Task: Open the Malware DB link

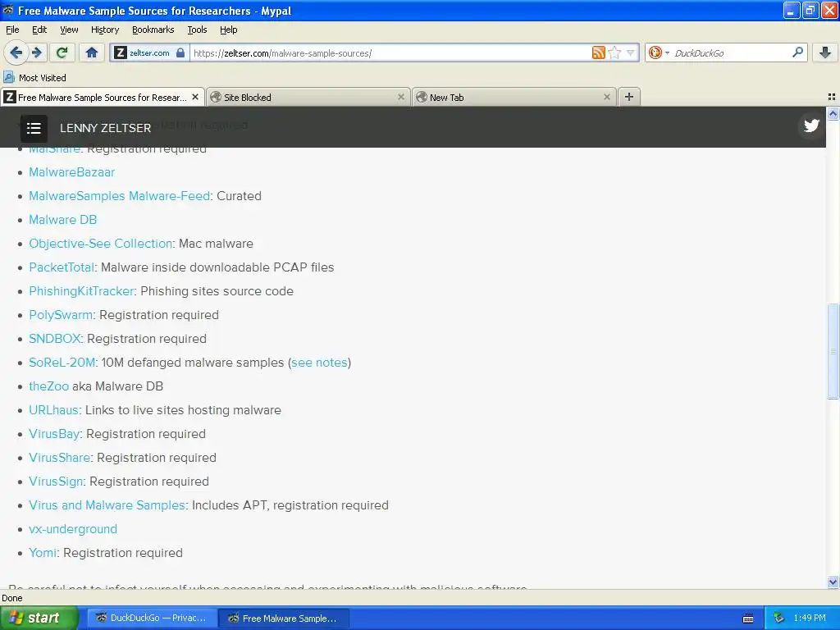Action: [x=62, y=220]
